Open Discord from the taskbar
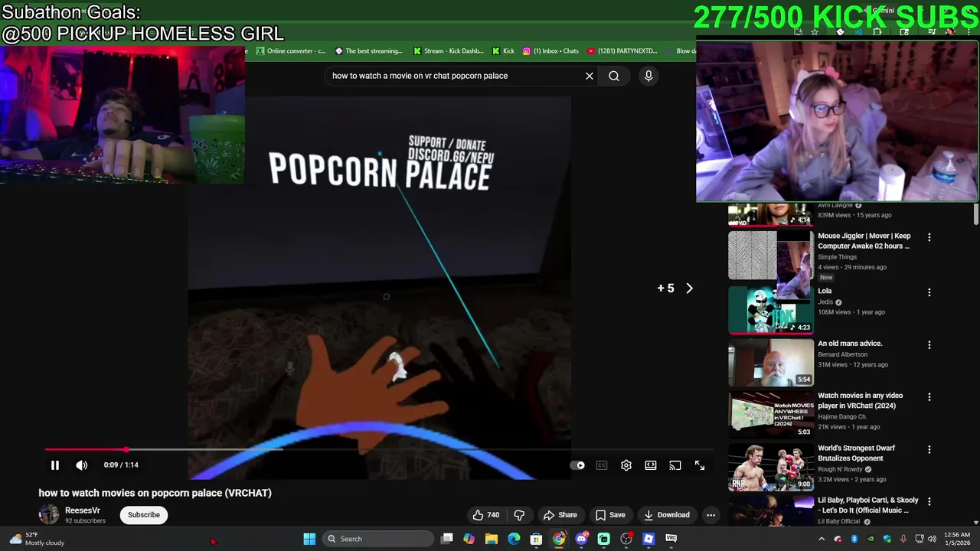The height and width of the screenshot is (551, 980). (x=582, y=539)
